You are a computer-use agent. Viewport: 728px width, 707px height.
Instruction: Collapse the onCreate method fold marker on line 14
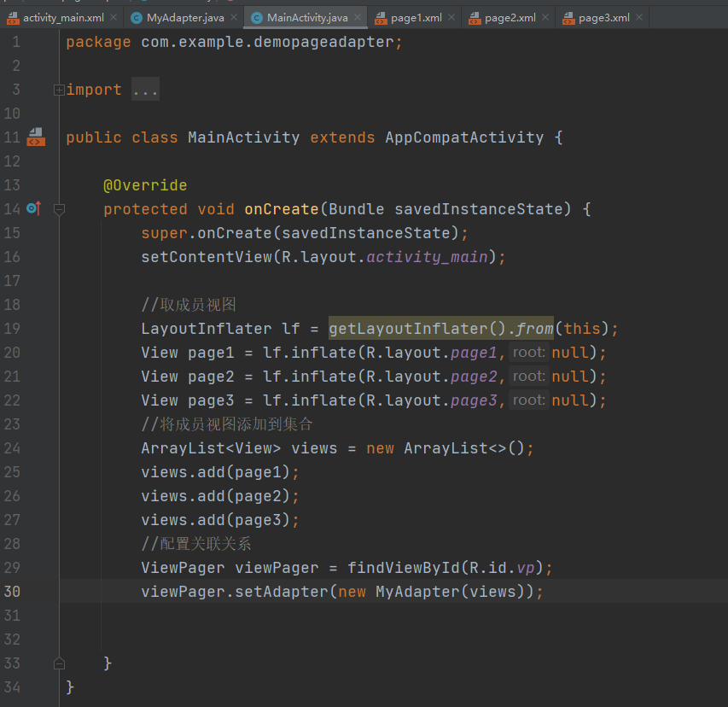coord(59,209)
